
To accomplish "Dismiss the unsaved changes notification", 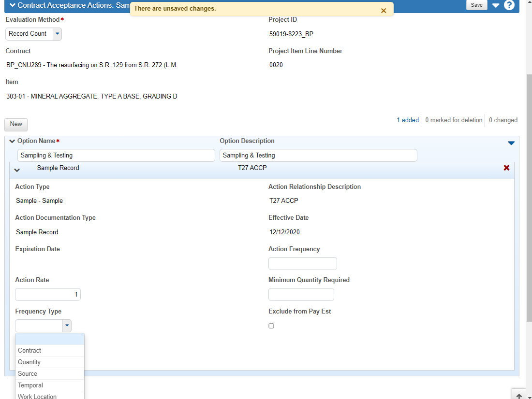I will 384,11.
